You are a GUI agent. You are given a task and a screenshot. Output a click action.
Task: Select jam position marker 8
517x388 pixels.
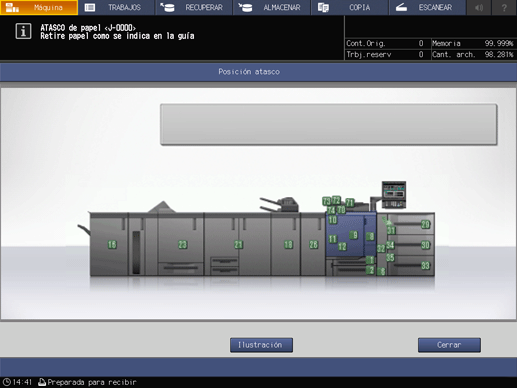click(x=370, y=237)
